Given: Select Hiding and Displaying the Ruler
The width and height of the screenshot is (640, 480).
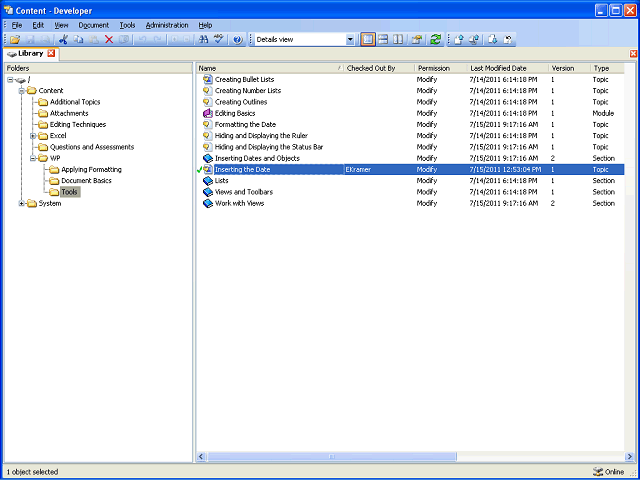Looking at the screenshot, I should [x=410, y=136].
